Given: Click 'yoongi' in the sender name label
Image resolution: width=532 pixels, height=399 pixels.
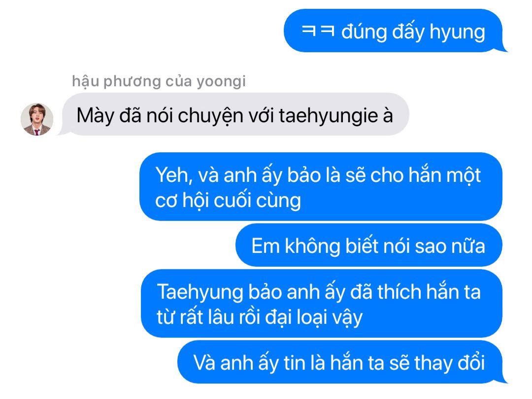Looking at the screenshot, I should 221,82.
